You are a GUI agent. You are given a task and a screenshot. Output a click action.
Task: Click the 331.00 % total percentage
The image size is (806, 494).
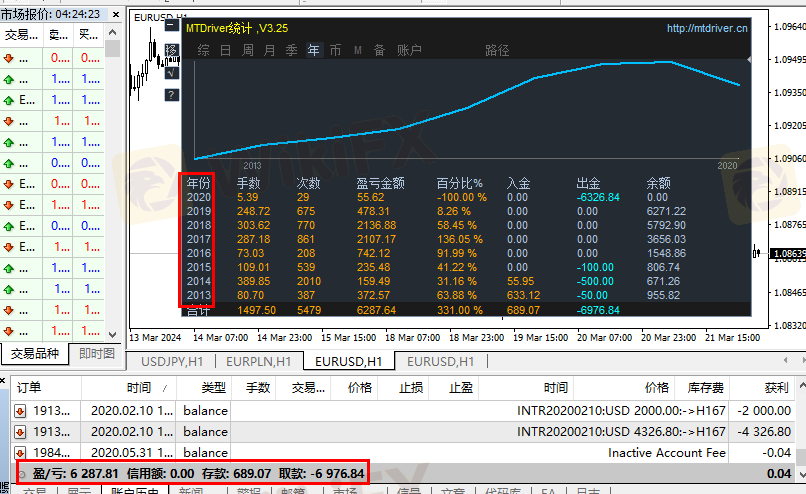click(460, 310)
